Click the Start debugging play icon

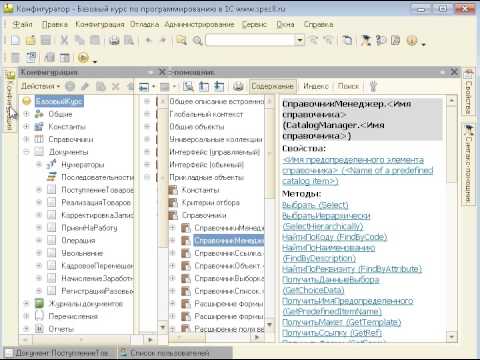click(83, 58)
